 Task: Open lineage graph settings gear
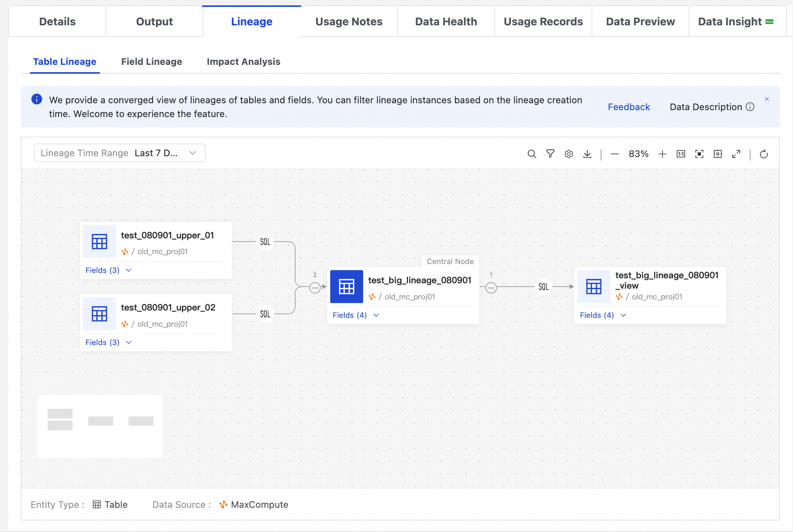pos(568,154)
